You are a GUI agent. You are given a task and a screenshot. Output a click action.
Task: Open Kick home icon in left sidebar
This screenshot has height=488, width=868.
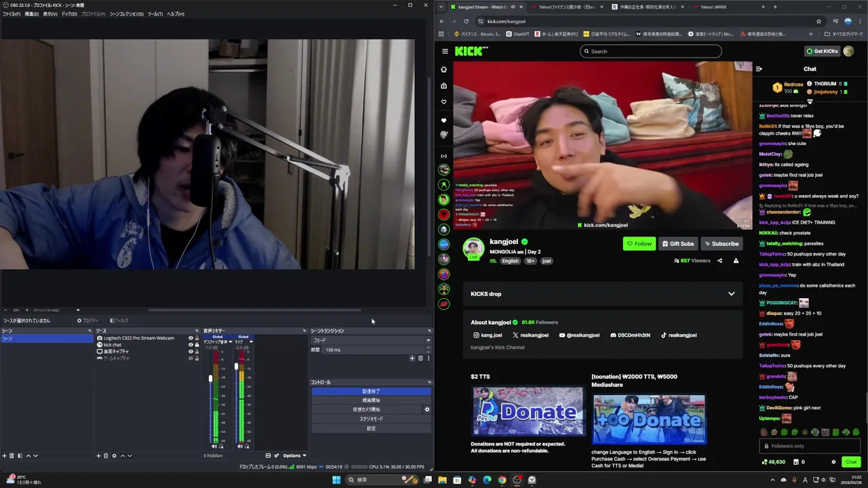coord(444,69)
